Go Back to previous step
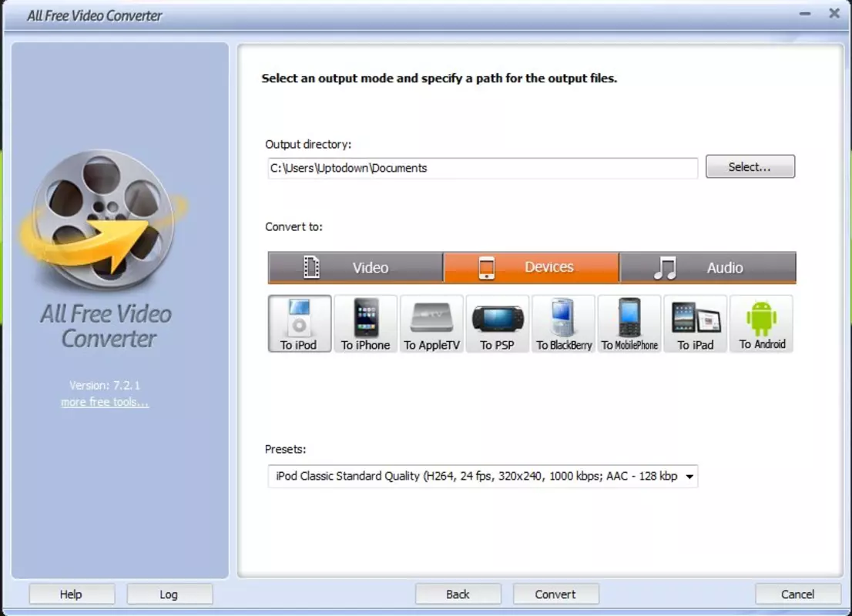852x616 pixels. point(458,594)
